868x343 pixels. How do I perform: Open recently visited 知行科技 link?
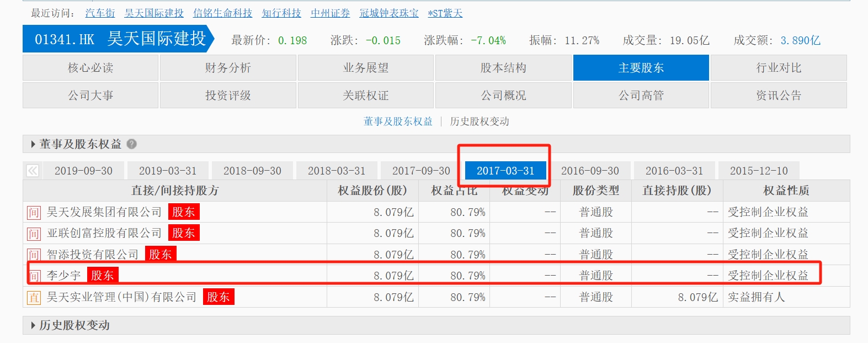tap(281, 13)
